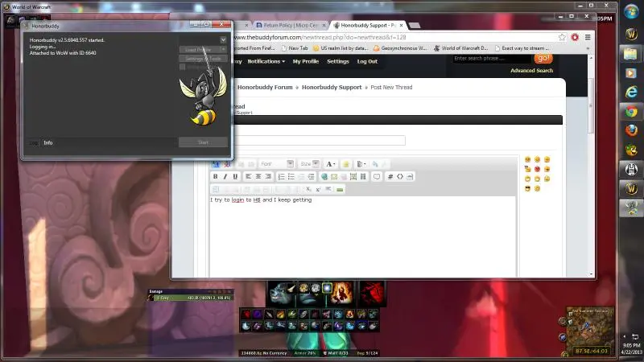Viewport: 644px width, 362px height.
Task: Follow the Honorbuddy Forum breadcrumb link
Action: coord(265,87)
